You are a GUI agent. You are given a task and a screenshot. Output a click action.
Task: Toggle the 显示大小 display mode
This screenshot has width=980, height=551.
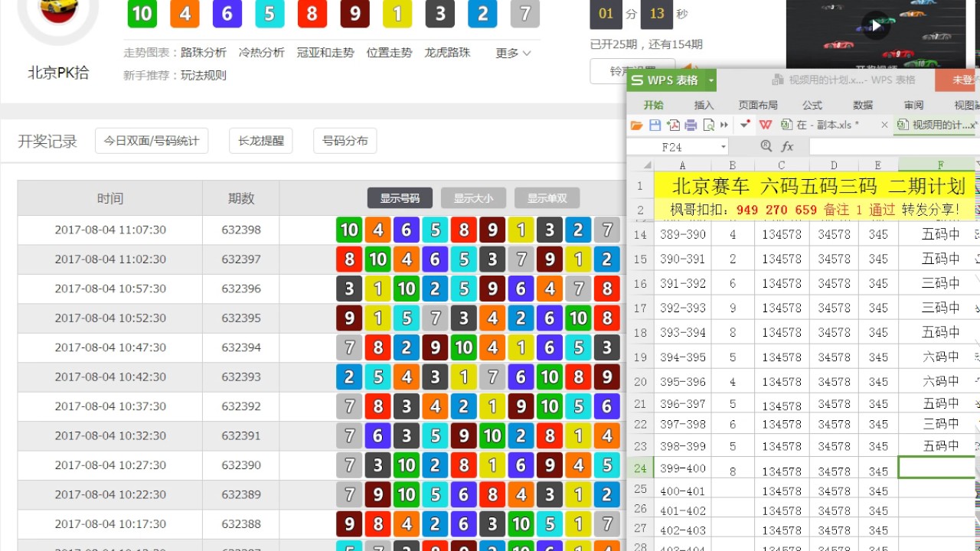[473, 198]
